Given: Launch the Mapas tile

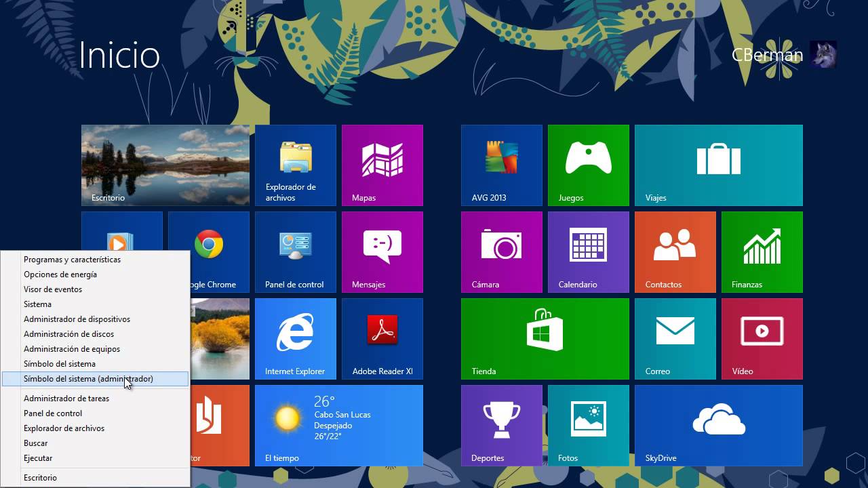Looking at the screenshot, I should [x=382, y=165].
